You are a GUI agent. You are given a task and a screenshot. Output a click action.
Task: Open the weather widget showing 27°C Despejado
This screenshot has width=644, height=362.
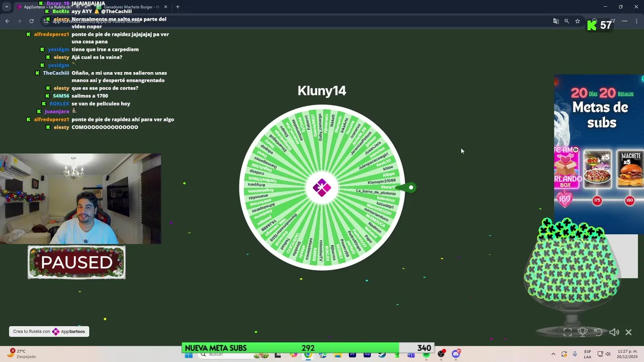tap(21, 354)
